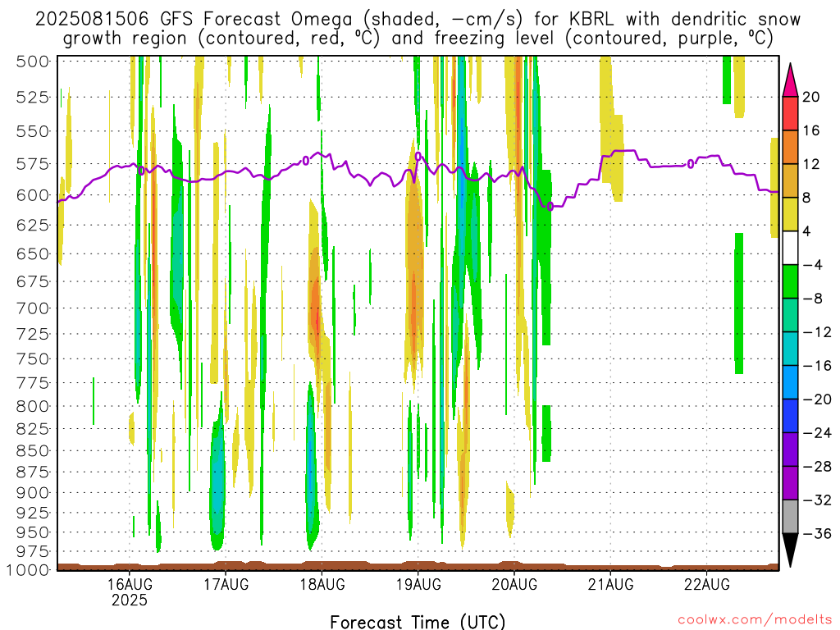Click the colorbar value label -20
840x630 pixels.
coord(817,399)
